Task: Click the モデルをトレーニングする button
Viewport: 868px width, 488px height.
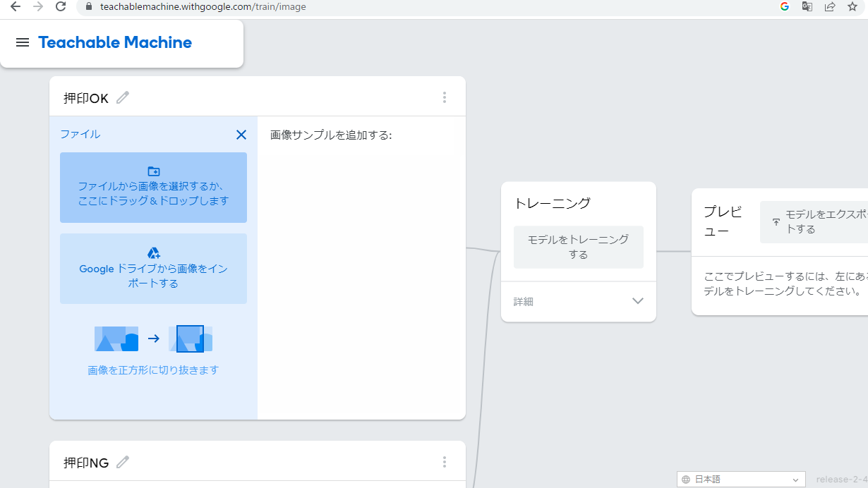Action: [x=578, y=247]
